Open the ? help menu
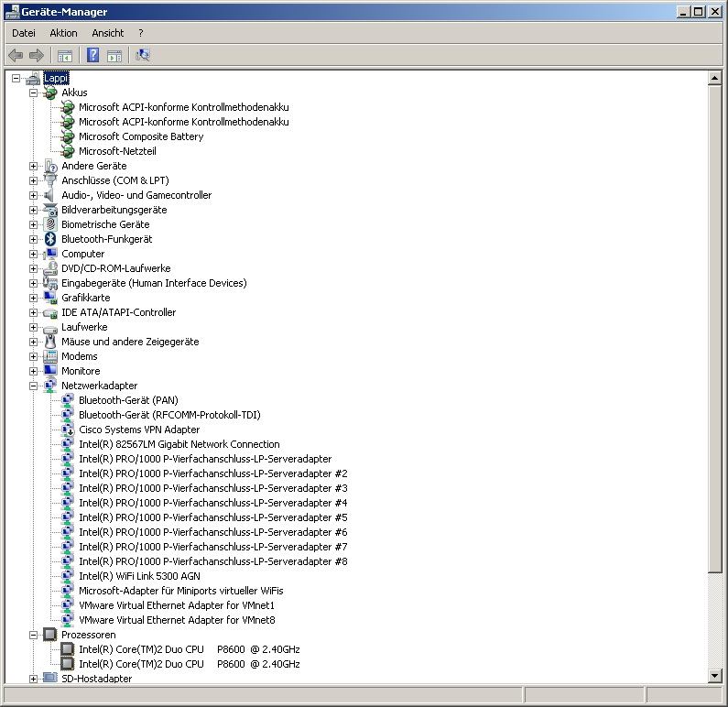The image size is (728, 707). point(141,33)
